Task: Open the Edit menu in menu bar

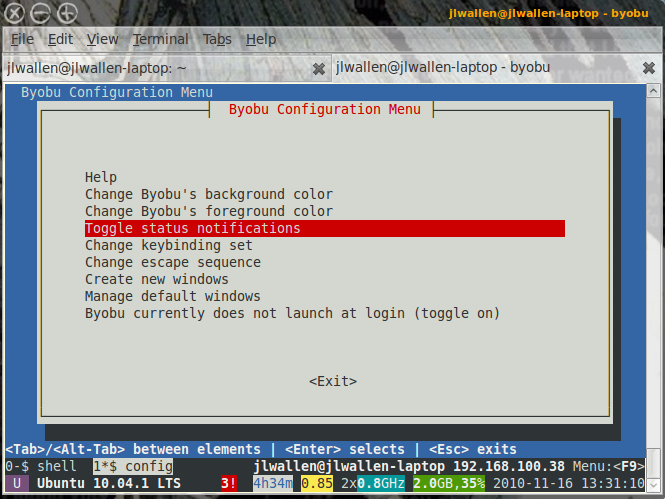Action: click(x=60, y=39)
